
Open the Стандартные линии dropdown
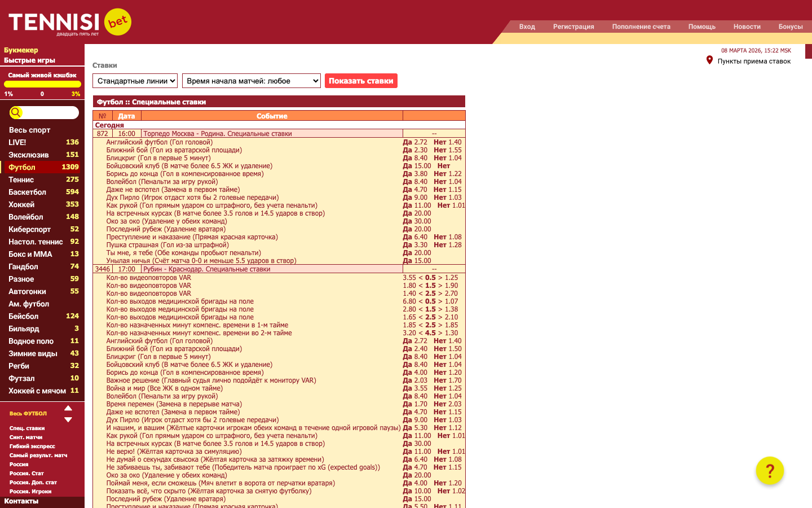[135, 81]
